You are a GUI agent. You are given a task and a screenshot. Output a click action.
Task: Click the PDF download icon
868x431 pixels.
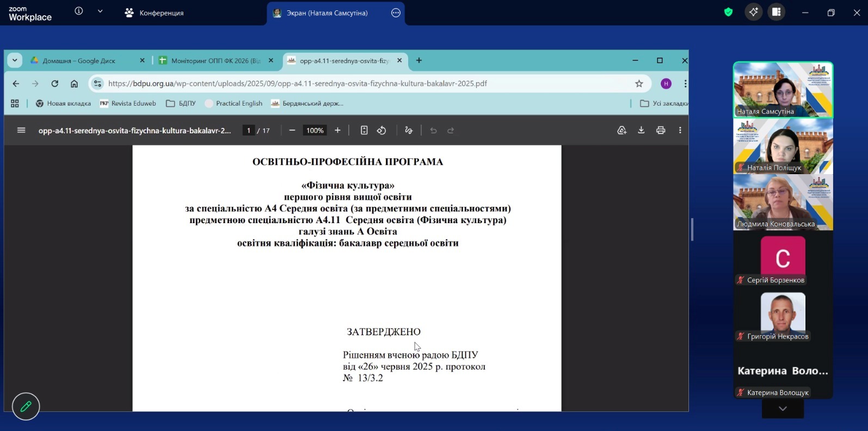[641, 130]
